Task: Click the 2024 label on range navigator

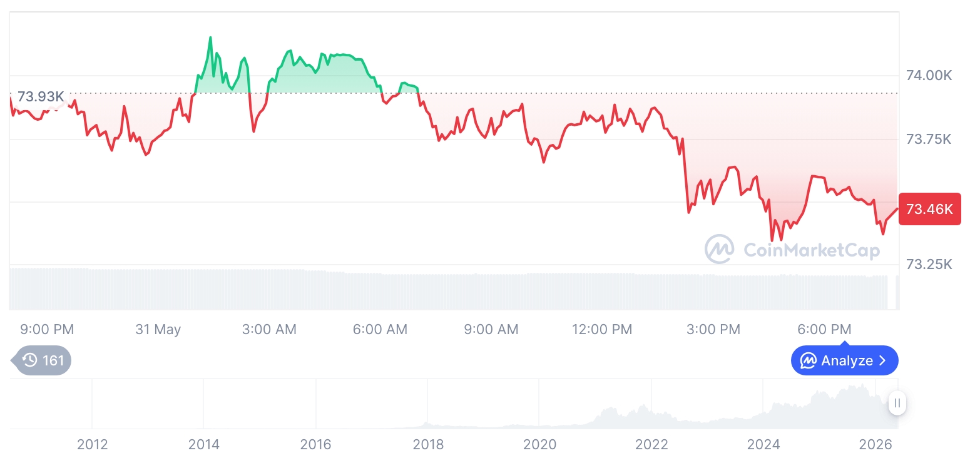Action: coord(763,444)
